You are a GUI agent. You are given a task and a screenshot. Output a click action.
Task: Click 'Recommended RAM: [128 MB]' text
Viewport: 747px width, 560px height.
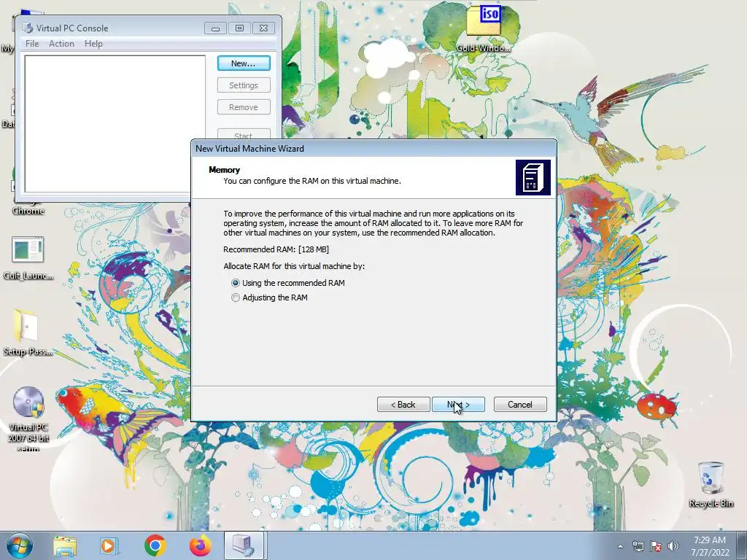(276, 249)
